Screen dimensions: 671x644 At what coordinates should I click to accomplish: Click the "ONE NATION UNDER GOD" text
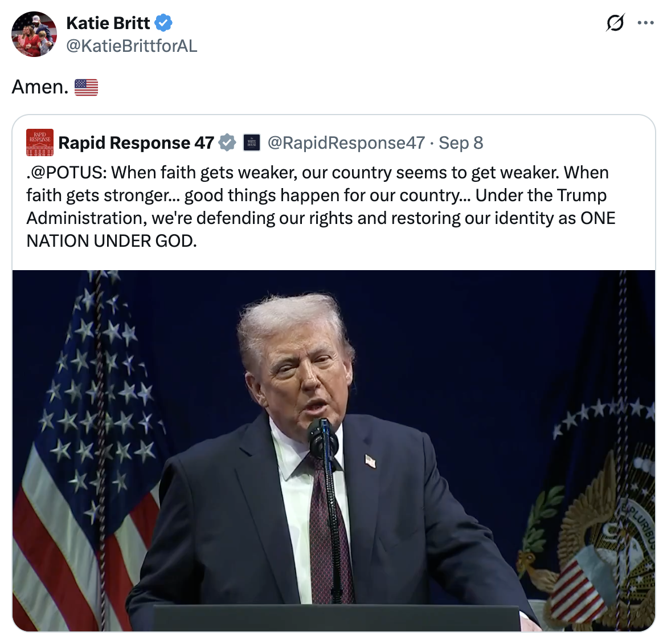[321, 230]
